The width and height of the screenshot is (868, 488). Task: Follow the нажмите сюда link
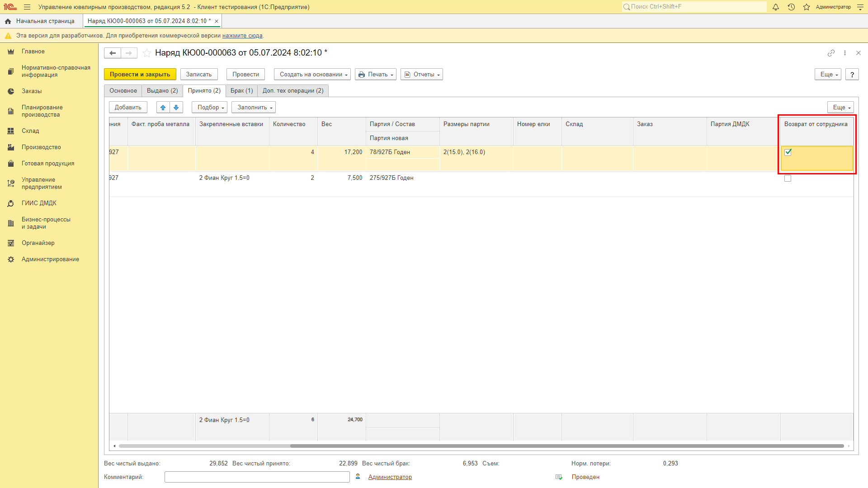[242, 36]
